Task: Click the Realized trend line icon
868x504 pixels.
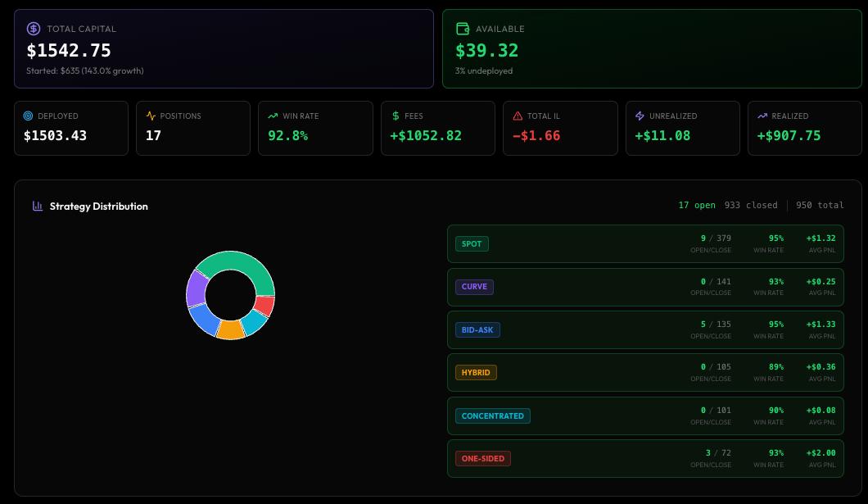Action: (762, 116)
